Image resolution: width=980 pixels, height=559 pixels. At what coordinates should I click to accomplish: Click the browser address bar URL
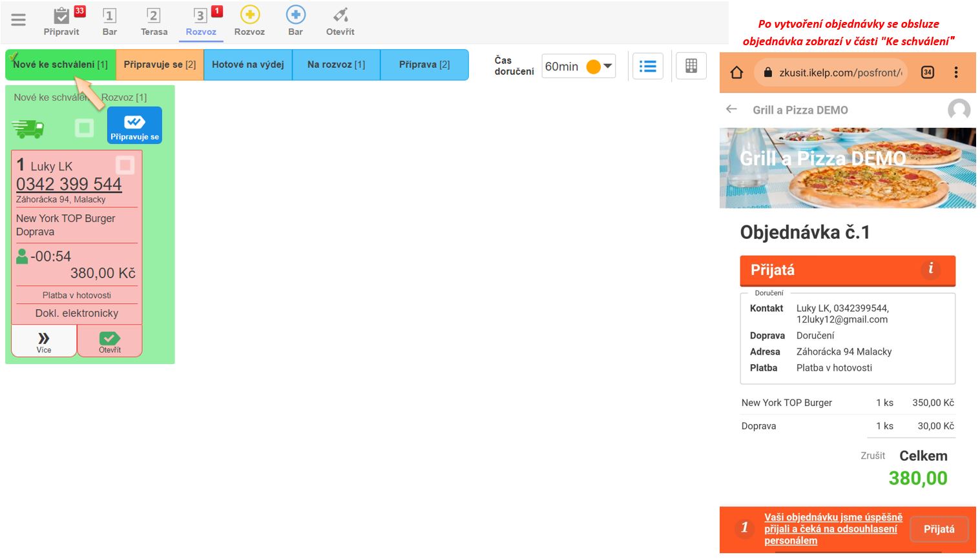tap(839, 72)
